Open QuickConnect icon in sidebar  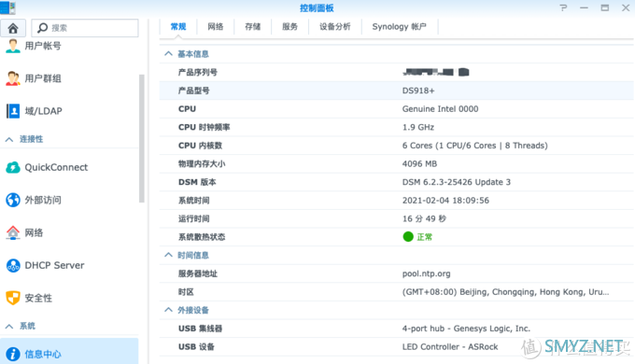[x=13, y=167]
